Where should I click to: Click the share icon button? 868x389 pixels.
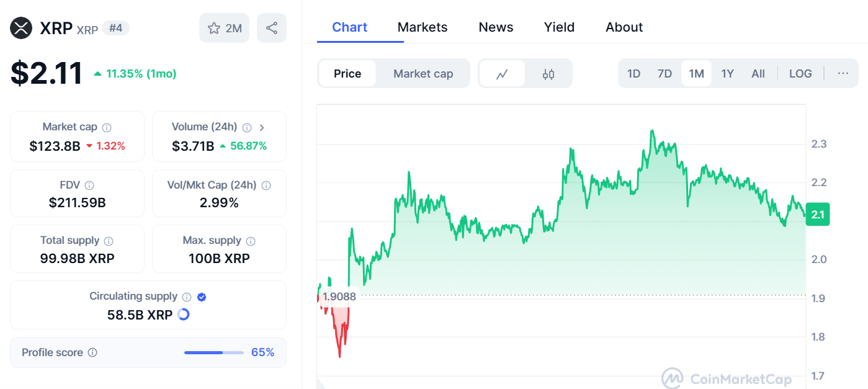271,28
